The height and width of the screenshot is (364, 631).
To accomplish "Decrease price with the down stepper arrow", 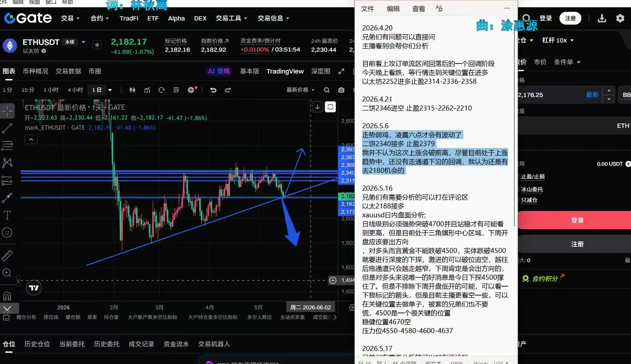I will [x=609, y=99].
